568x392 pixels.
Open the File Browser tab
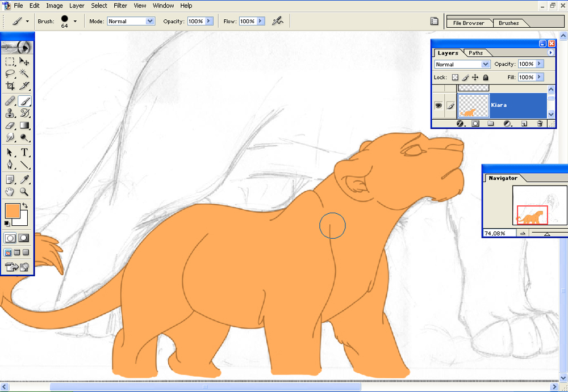[469, 23]
